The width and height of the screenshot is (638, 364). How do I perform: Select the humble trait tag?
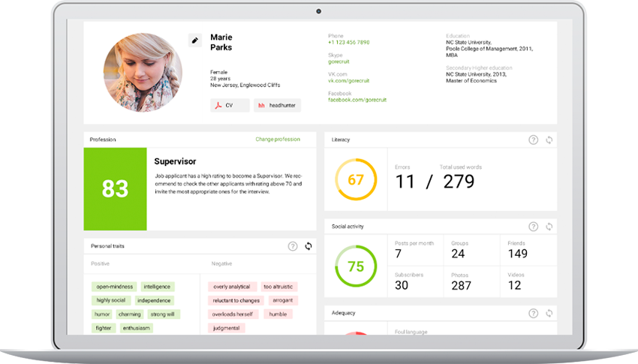[278, 314]
